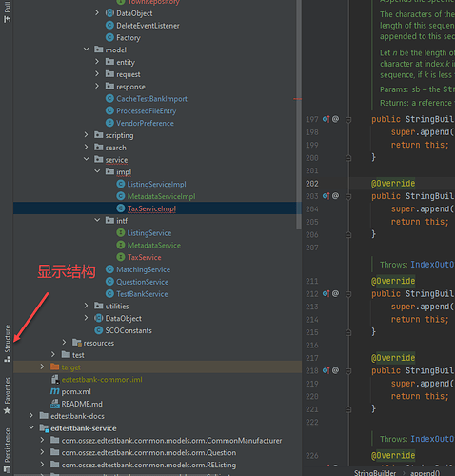Click the ListingService interface icon

point(121,233)
